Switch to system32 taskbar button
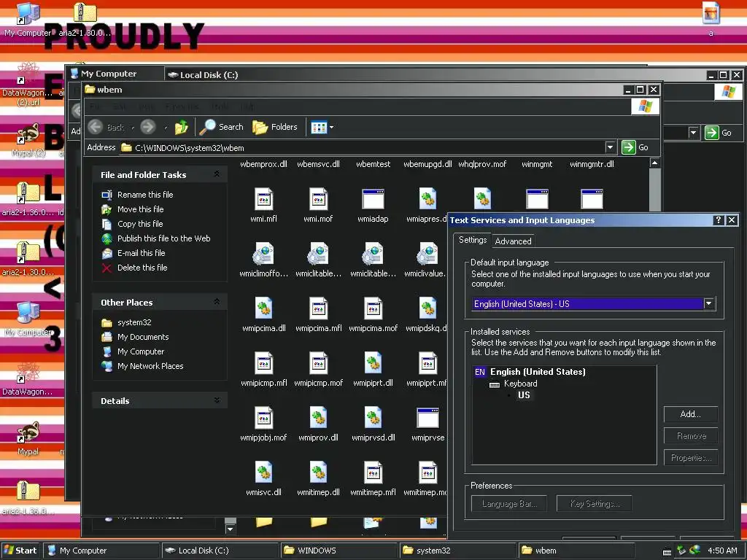The height and width of the screenshot is (560, 747). point(458,551)
